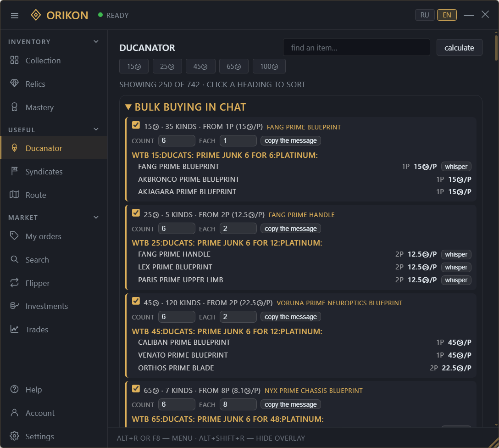Click the Count field in 45 ducats group
Image resolution: width=499 pixels, height=448 pixels.
click(177, 317)
